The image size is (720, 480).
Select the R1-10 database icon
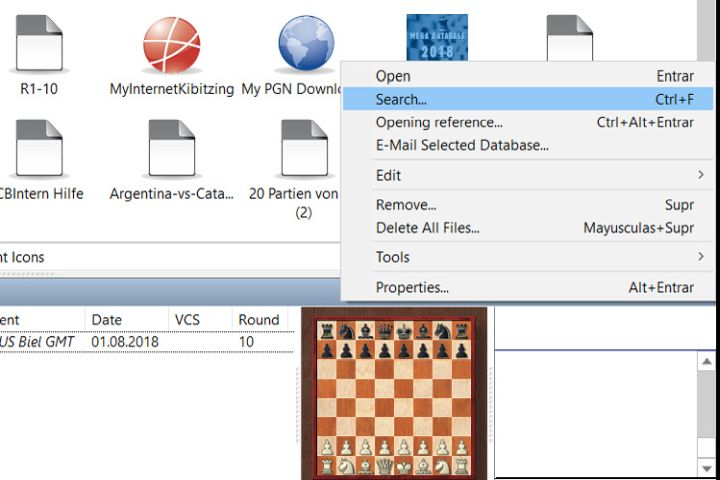pyautogui.click(x=39, y=41)
